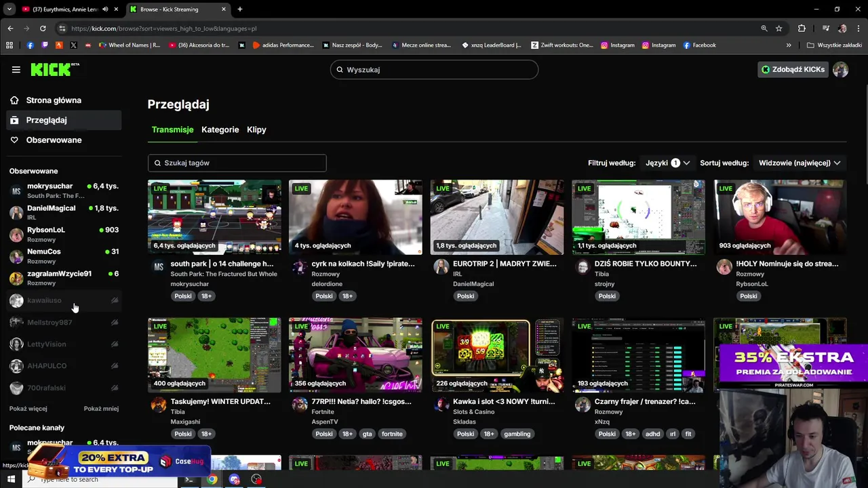Open offline channel kawaiiuso
The height and width of the screenshot is (488, 868).
[x=64, y=300]
